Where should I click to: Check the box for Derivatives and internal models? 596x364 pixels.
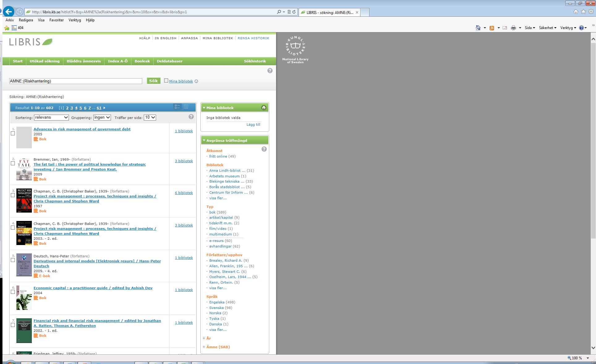pos(13,260)
